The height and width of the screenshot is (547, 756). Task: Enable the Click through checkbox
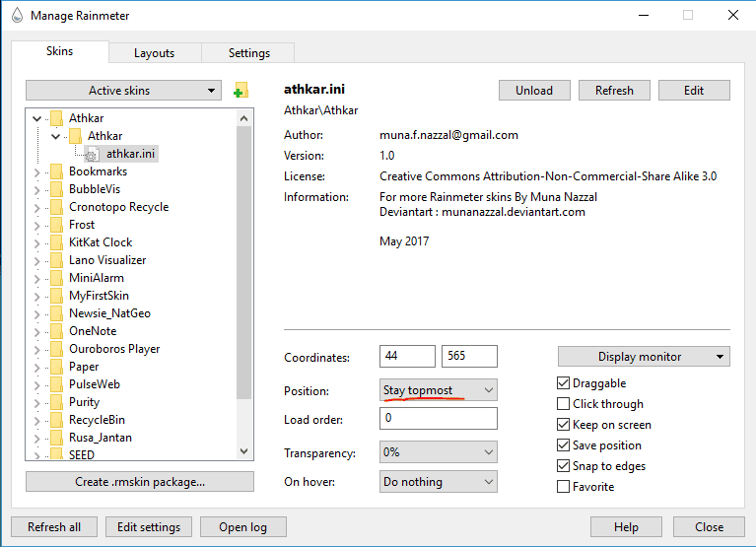(x=564, y=404)
